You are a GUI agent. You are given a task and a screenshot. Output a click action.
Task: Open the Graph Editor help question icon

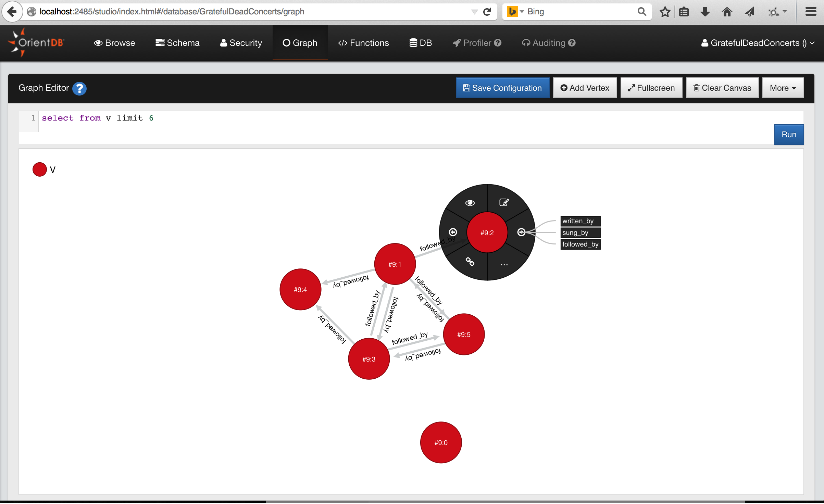79,88
